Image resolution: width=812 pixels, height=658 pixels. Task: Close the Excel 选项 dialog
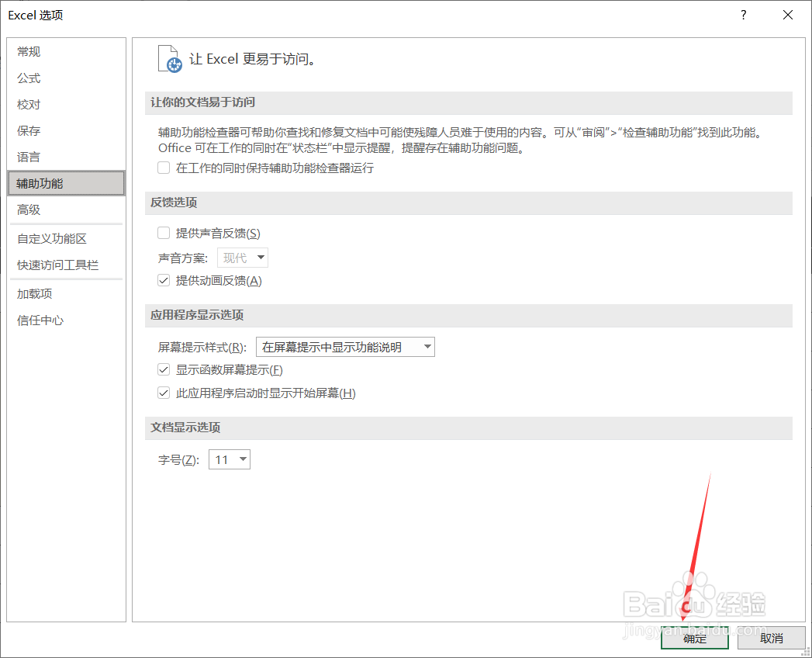coord(788,15)
